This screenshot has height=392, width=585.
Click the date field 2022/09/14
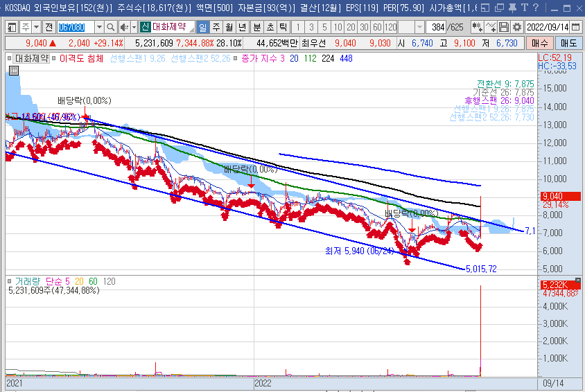tap(548, 27)
